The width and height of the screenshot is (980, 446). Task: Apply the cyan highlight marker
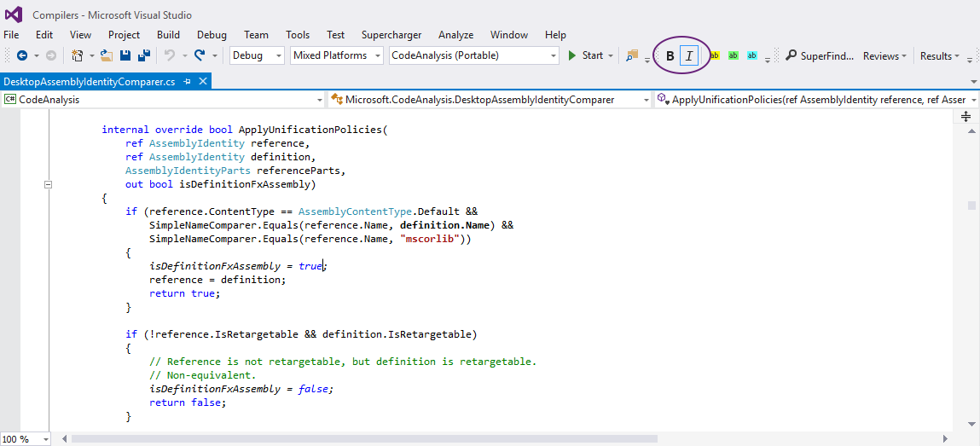pos(752,55)
